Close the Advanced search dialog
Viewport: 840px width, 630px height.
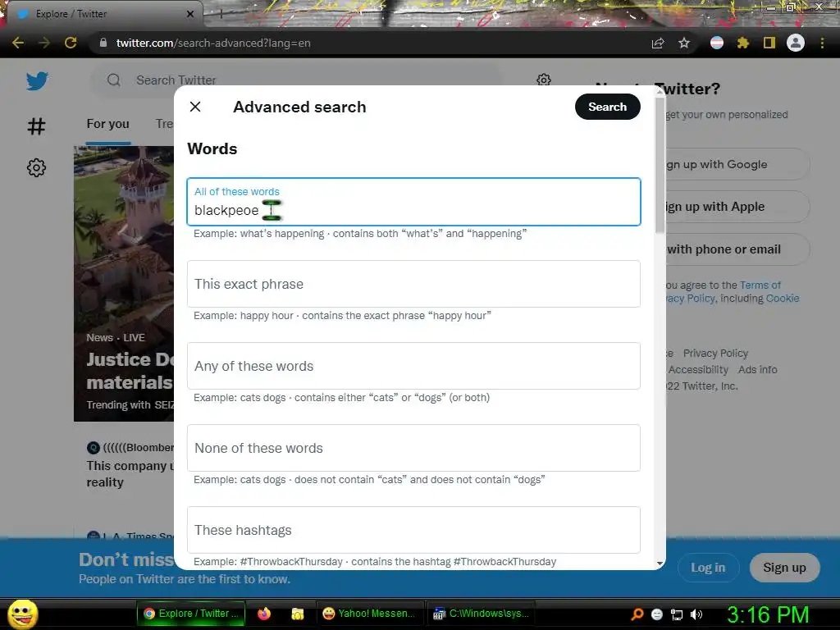[x=195, y=107]
